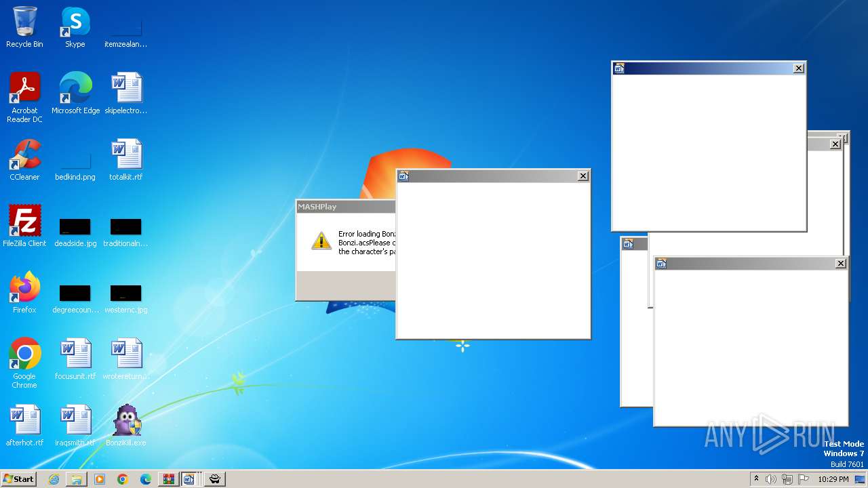This screenshot has width=868, height=488.
Task: Open Windows Media Player from taskbar
Action: [x=100, y=479]
